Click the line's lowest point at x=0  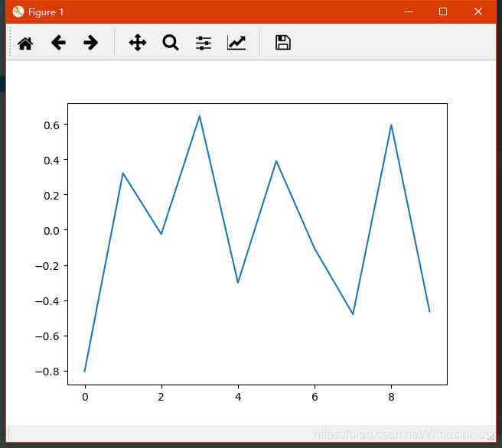[84, 371]
